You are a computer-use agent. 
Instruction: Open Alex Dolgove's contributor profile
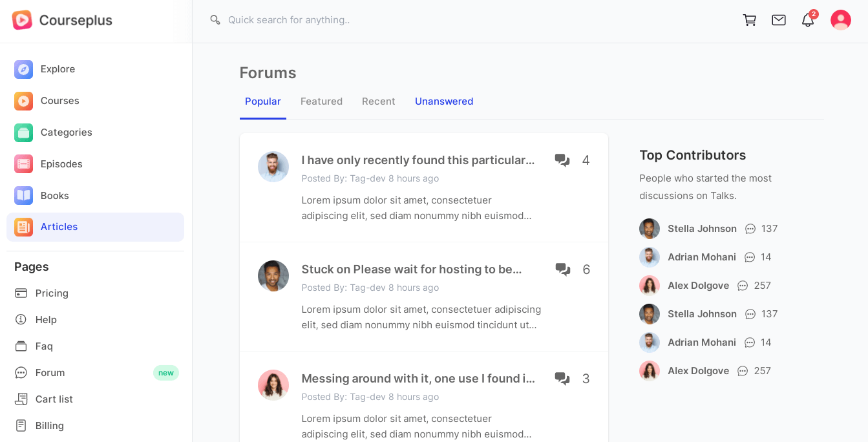click(698, 286)
